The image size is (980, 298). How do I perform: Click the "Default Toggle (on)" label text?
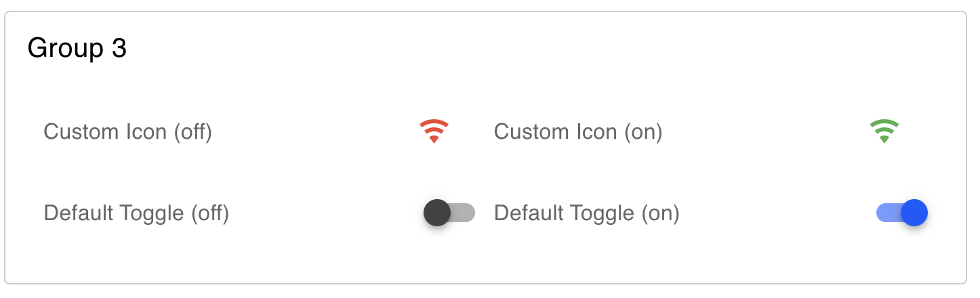(x=587, y=213)
